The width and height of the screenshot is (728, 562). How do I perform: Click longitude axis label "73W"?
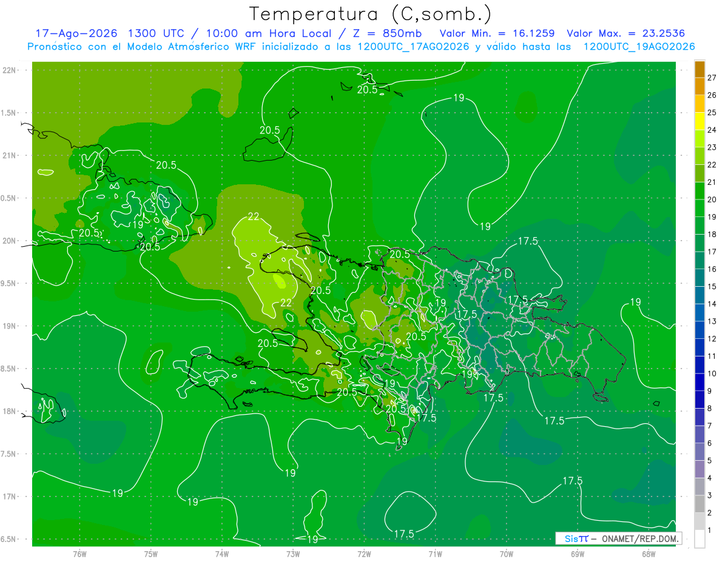point(293,554)
